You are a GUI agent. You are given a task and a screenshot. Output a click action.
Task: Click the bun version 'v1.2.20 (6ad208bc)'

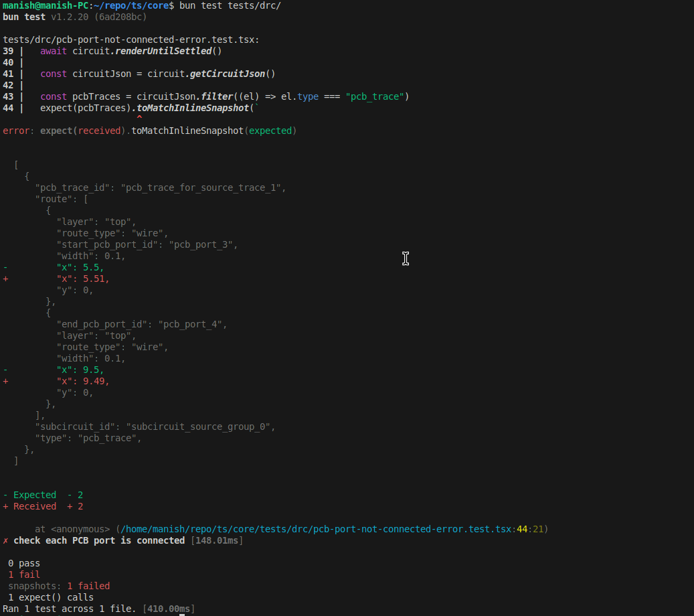coord(98,17)
